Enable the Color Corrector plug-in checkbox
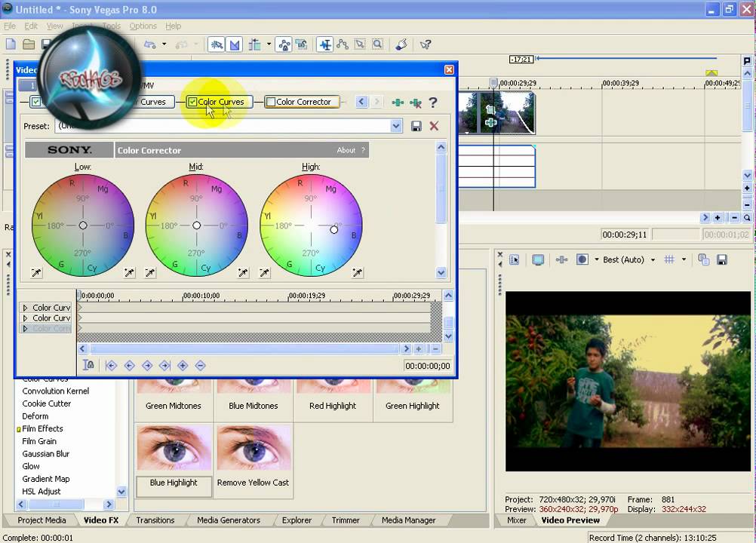The image size is (756, 543). (271, 102)
